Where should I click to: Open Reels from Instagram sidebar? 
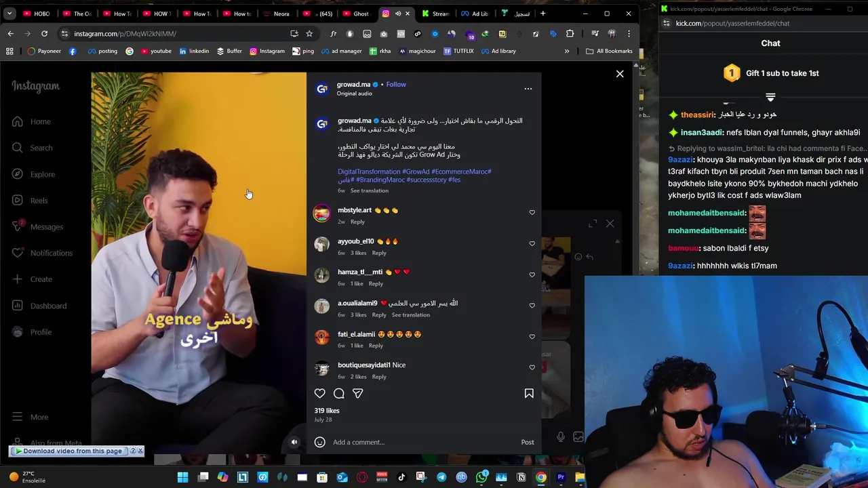(x=30, y=201)
